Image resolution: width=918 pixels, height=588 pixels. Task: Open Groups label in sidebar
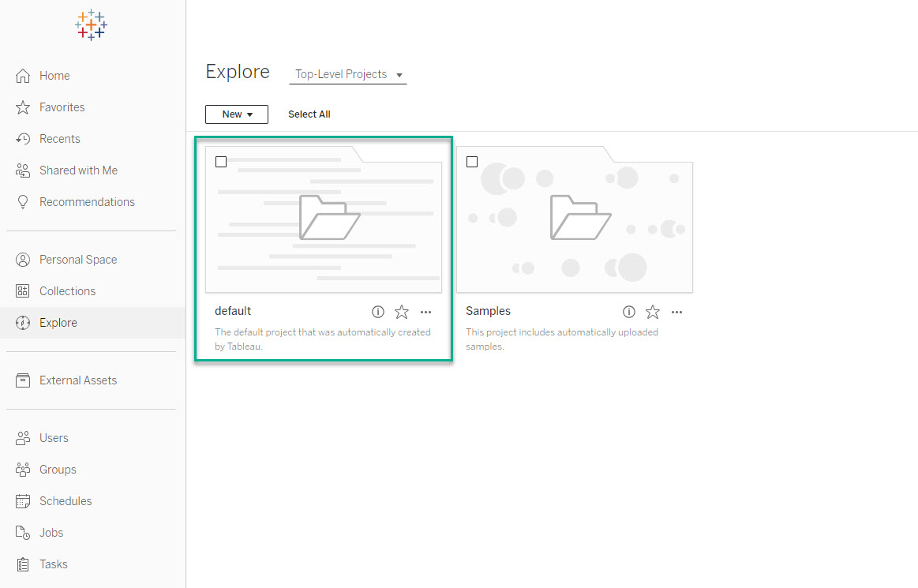pos(58,469)
